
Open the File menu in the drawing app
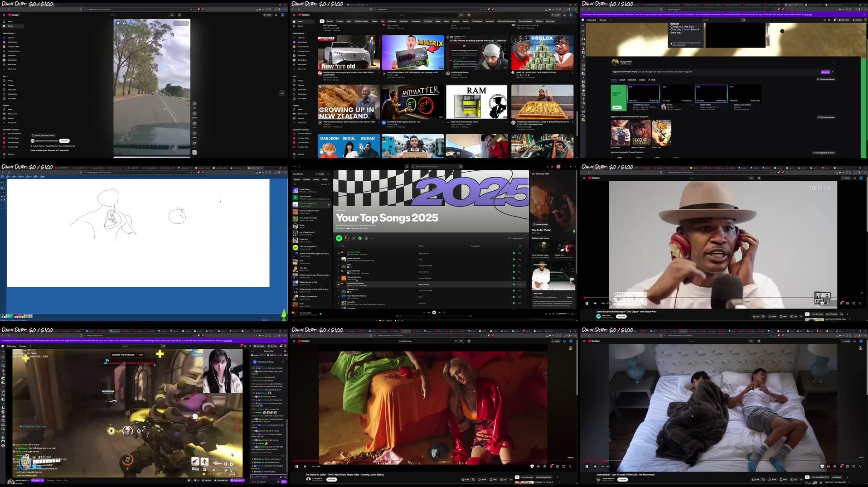pos(3,176)
